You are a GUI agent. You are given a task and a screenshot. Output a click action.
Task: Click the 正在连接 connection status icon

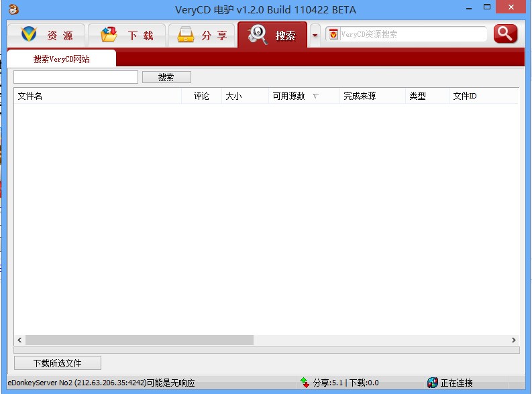432,383
